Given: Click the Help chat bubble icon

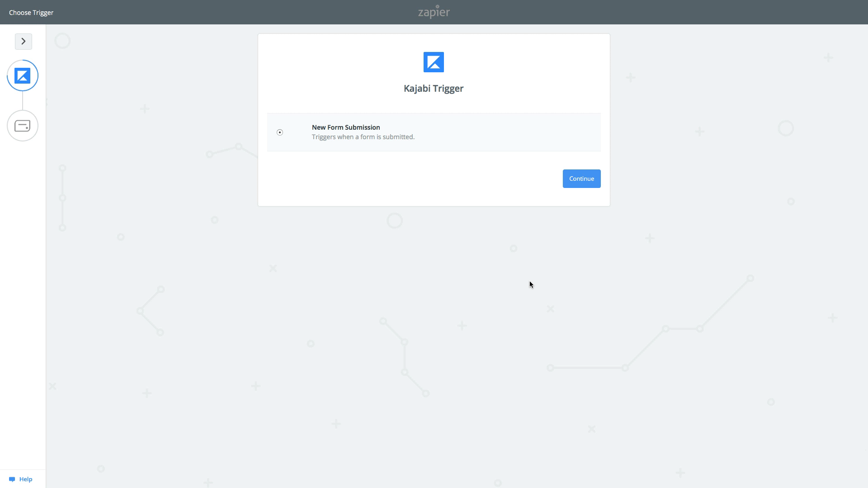Looking at the screenshot, I should [x=12, y=479].
